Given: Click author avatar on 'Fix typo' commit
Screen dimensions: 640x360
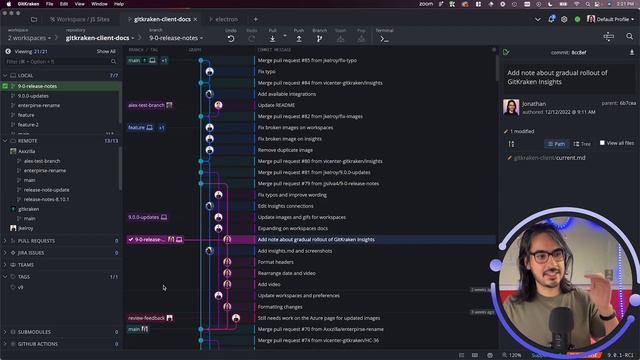Looking at the screenshot, I should (x=209, y=72).
